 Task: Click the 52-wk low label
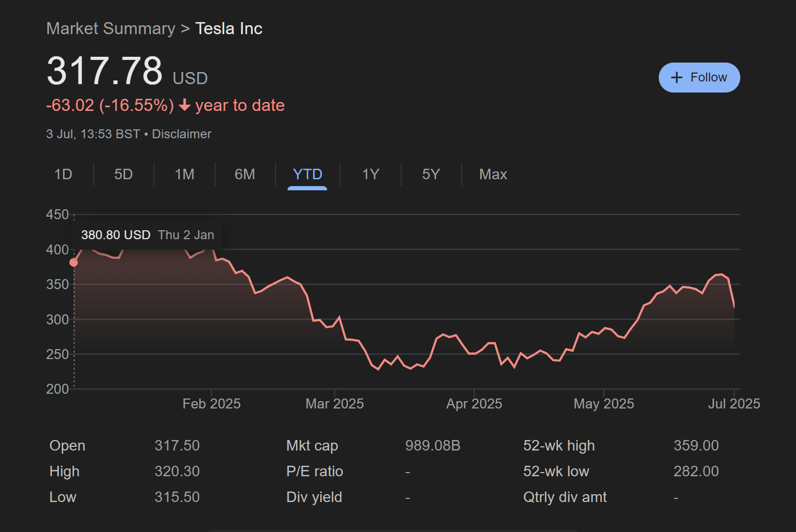pyautogui.click(x=556, y=472)
